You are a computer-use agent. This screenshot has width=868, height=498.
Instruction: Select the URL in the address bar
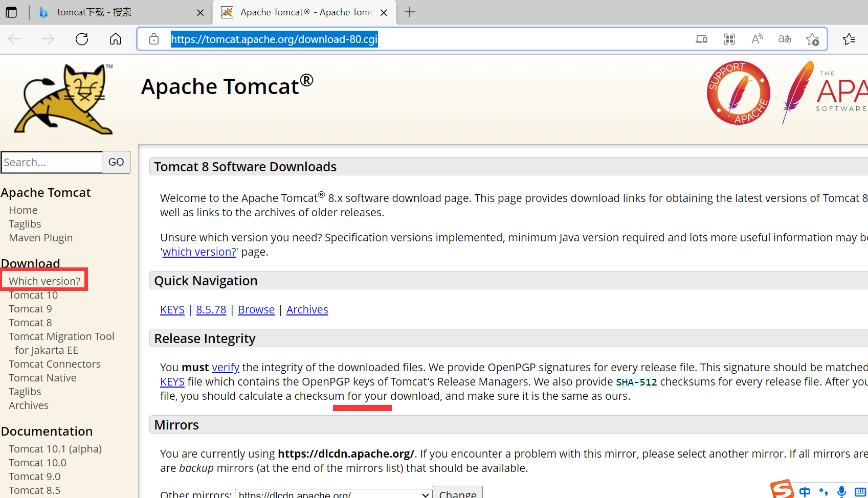[274, 39]
